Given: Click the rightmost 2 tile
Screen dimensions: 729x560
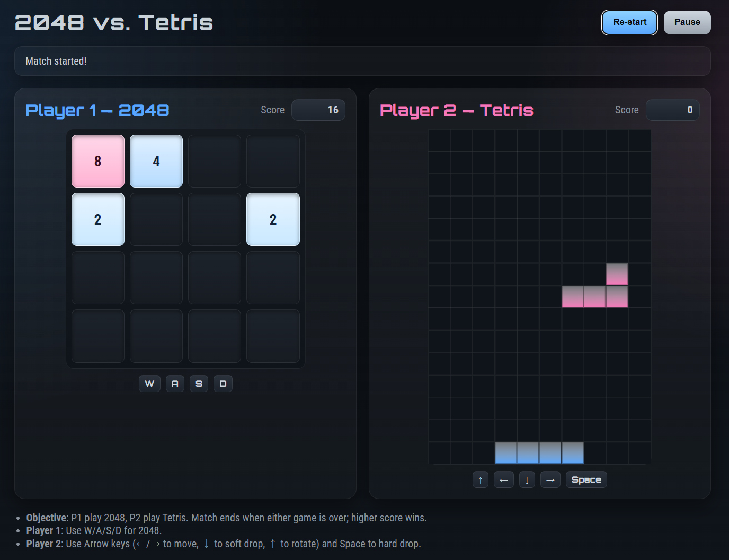Looking at the screenshot, I should point(273,219).
